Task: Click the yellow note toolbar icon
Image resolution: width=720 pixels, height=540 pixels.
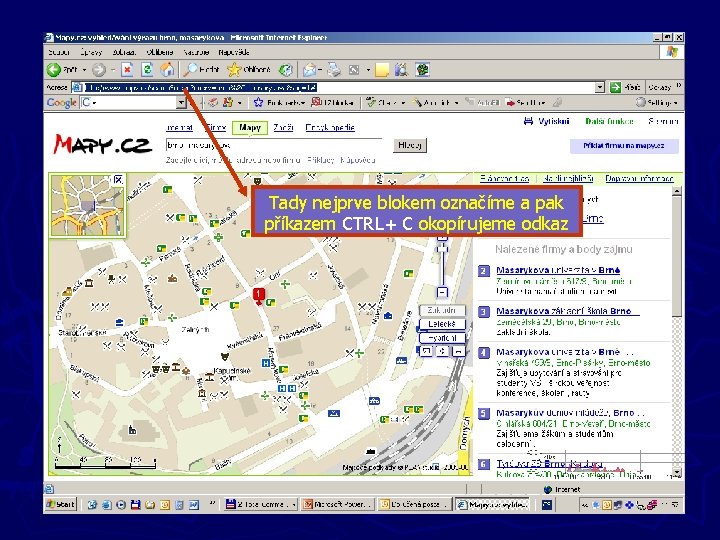Action: pyautogui.click(x=382, y=70)
